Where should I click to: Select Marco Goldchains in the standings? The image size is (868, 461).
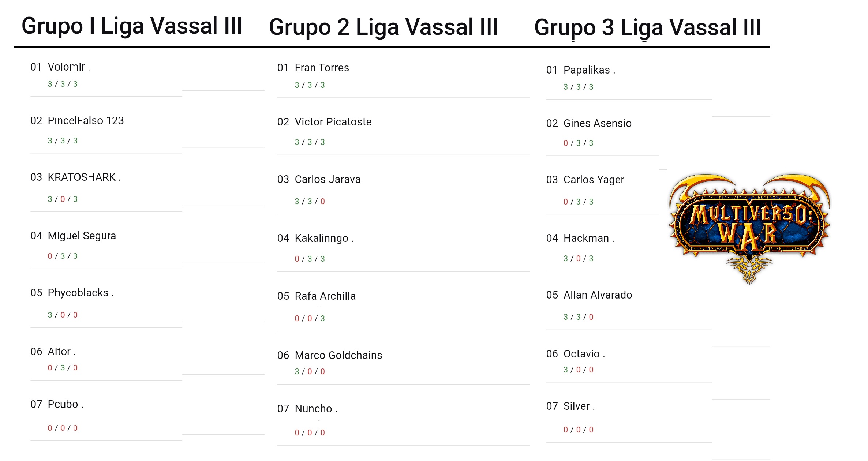(338, 356)
